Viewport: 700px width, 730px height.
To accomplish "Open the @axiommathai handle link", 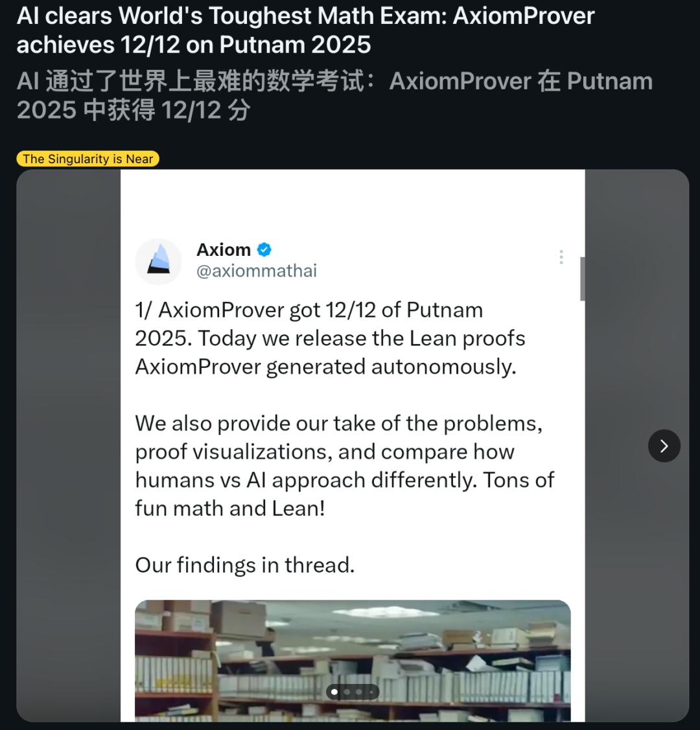I will [x=257, y=271].
